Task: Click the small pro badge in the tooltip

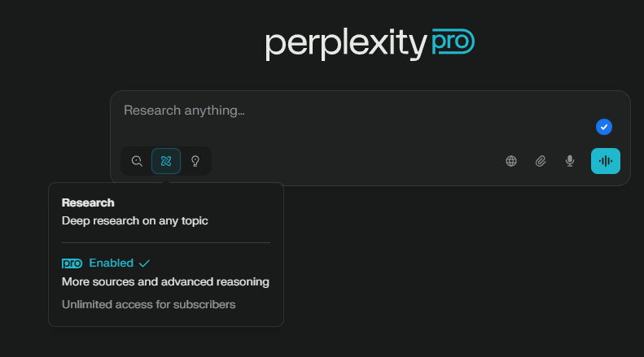Action: (x=72, y=263)
